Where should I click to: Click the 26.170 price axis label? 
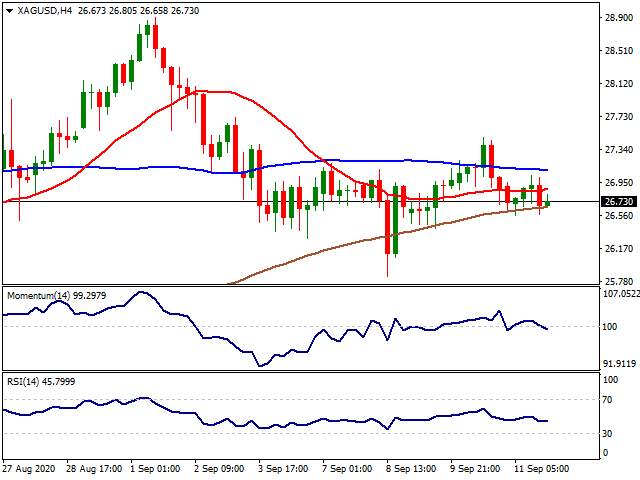[x=618, y=249]
